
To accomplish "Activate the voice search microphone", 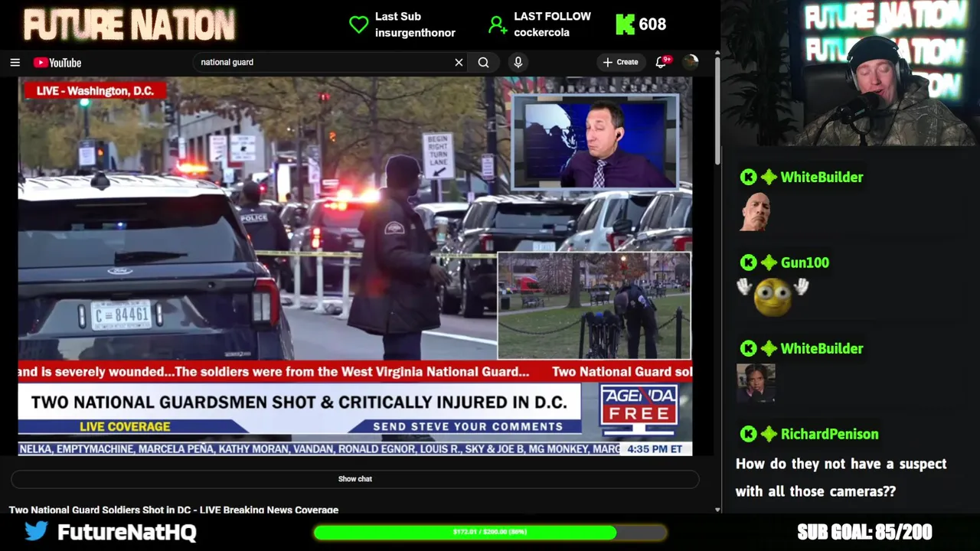I will point(518,63).
